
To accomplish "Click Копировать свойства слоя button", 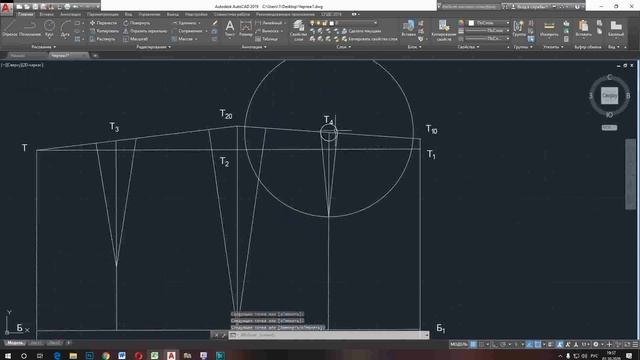I will click(369, 39).
